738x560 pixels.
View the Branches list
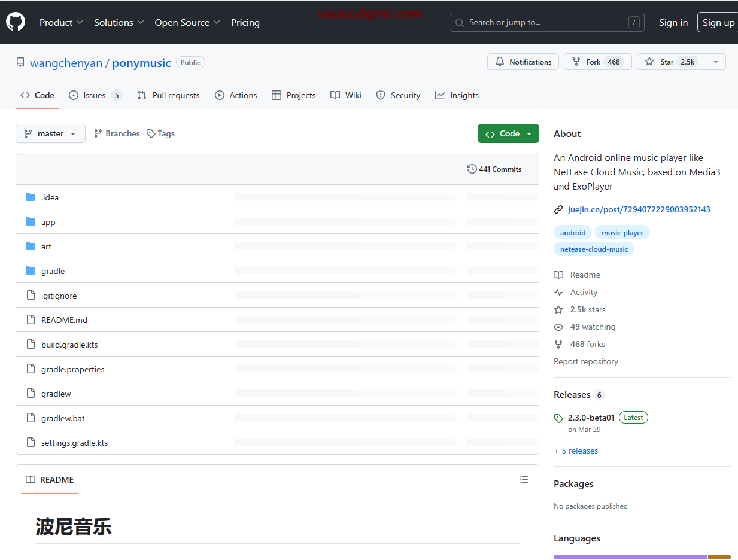117,133
